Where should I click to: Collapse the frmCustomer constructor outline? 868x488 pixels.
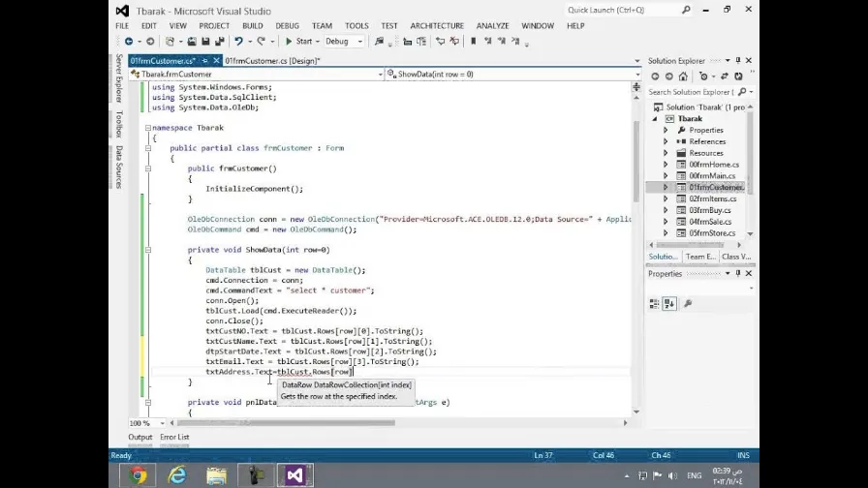[148, 168]
